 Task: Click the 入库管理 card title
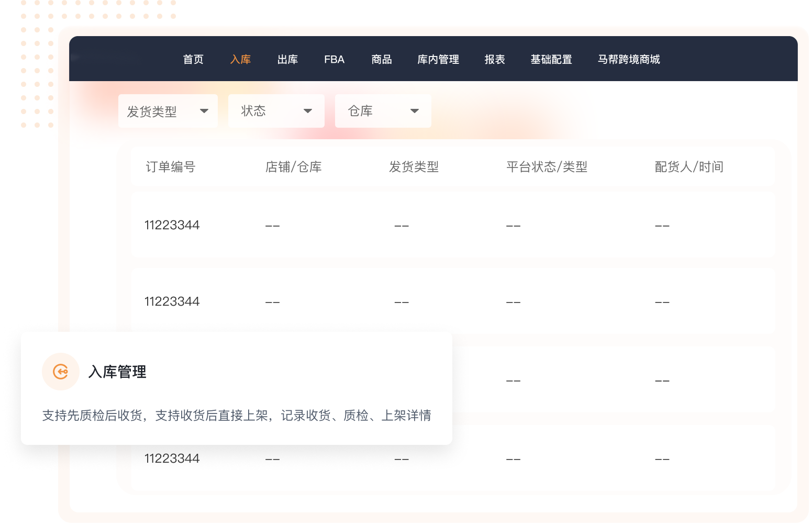click(117, 372)
